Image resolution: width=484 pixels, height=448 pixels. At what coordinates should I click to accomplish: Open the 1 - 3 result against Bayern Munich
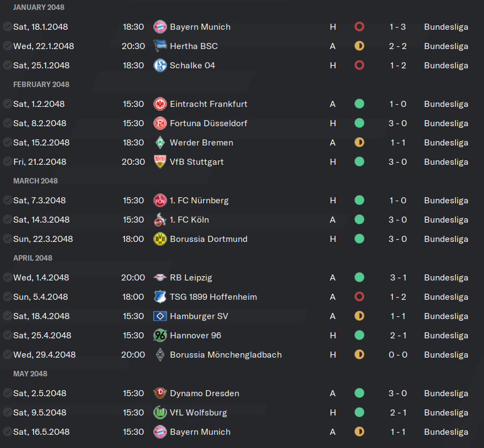397,27
